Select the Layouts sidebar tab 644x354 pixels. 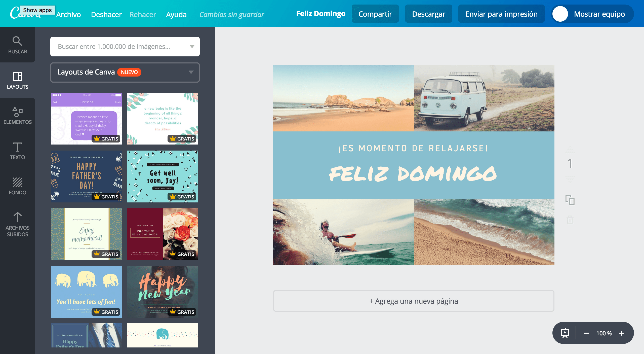(x=18, y=80)
